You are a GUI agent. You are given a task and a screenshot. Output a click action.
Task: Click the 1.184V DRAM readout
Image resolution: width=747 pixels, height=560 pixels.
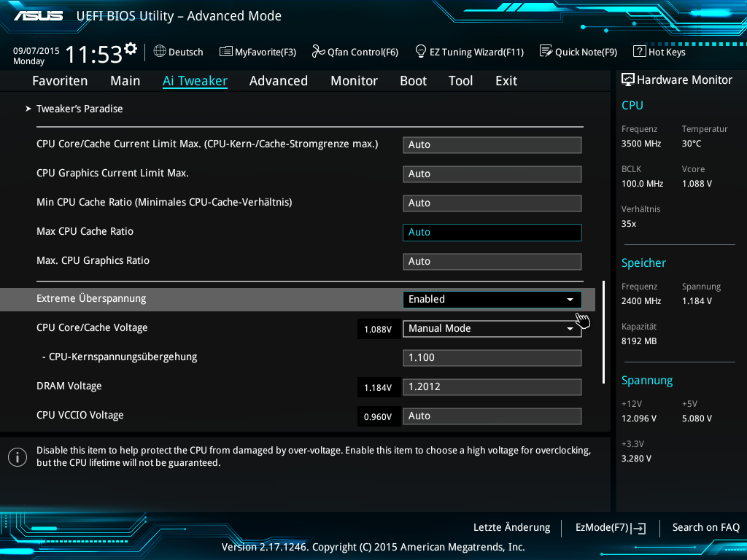(378, 388)
